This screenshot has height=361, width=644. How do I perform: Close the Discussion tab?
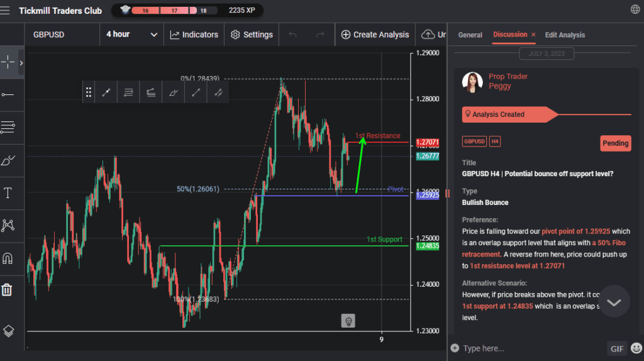click(533, 35)
